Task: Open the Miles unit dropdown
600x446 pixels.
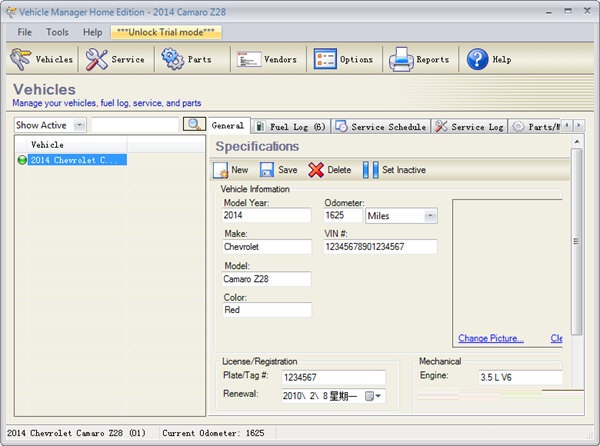Action: coord(430,216)
